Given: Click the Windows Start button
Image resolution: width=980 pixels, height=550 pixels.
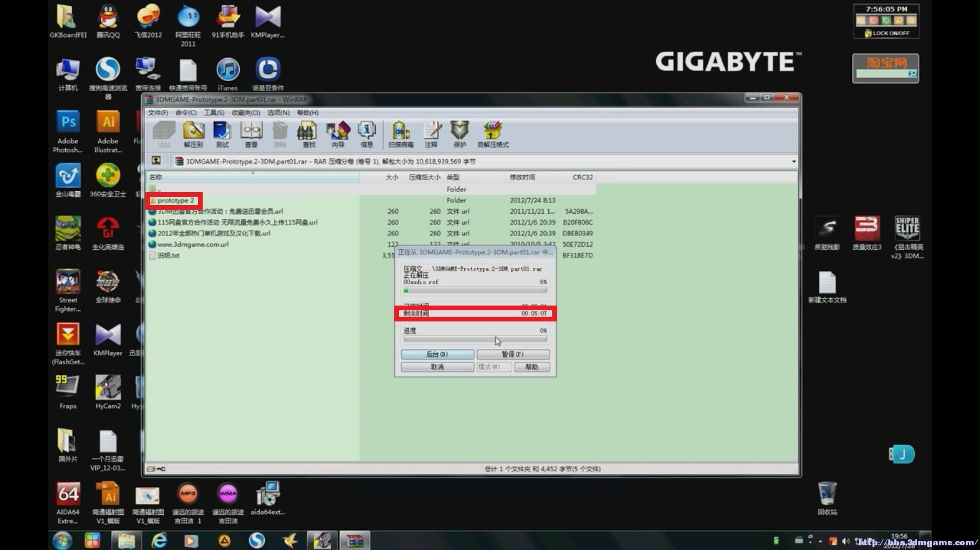Looking at the screenshot, I should tap(62, 540).
